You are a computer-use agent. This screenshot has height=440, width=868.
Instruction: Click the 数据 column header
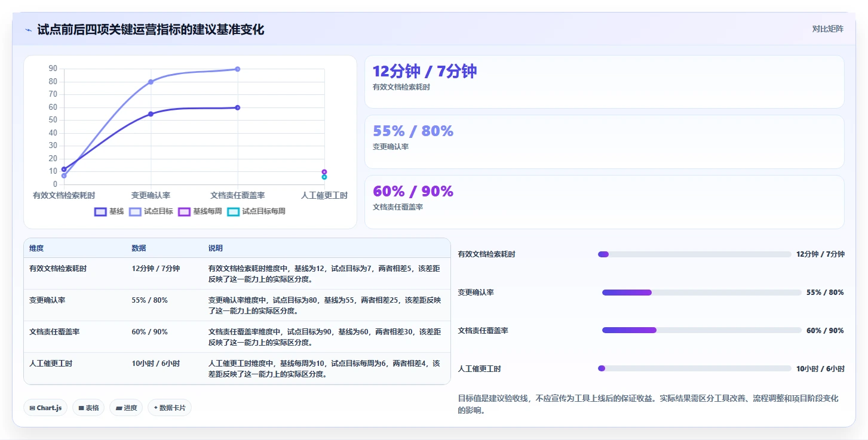click(139, 248)
